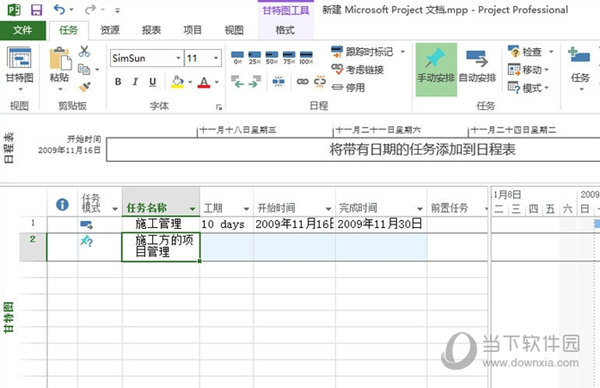Viewport: 600px width, 388px height.
Task: Enable 手动安排 manual scheduling
Action: tap(436, 69)
